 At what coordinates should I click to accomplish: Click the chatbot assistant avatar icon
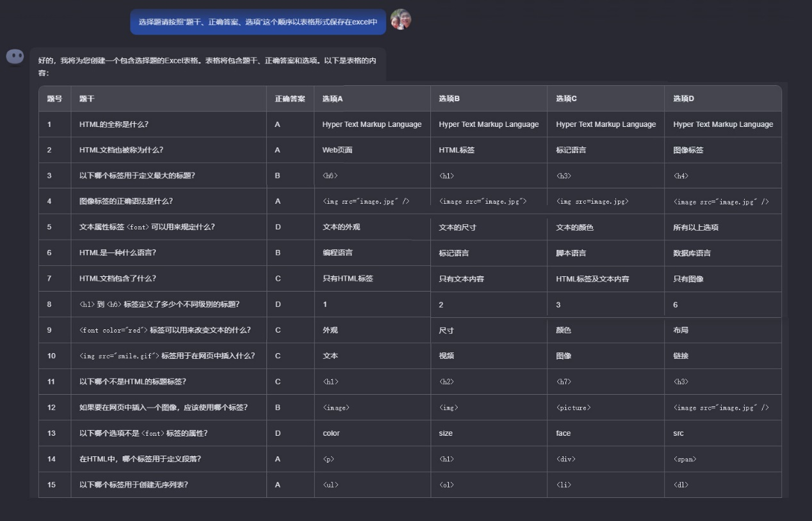(x=15, y=56)
